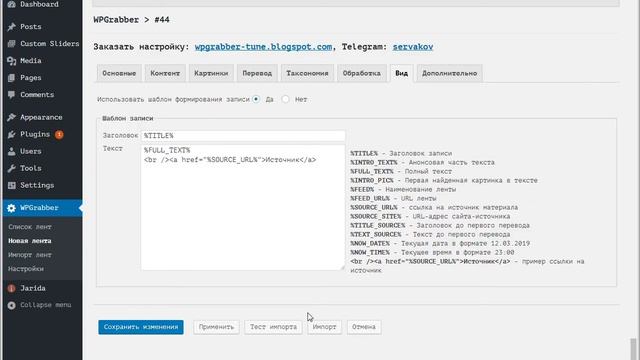Click the Settings sliders icon

click(11, 185)
